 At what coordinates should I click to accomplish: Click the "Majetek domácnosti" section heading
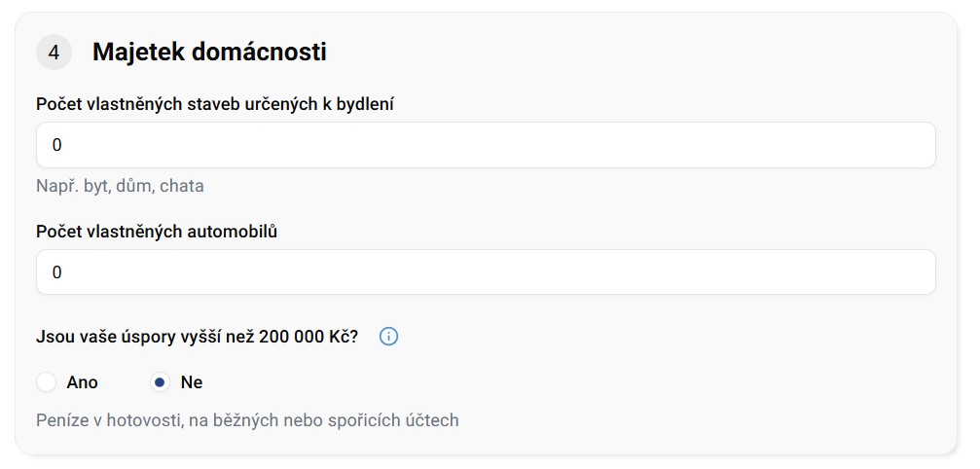(209, 53)
